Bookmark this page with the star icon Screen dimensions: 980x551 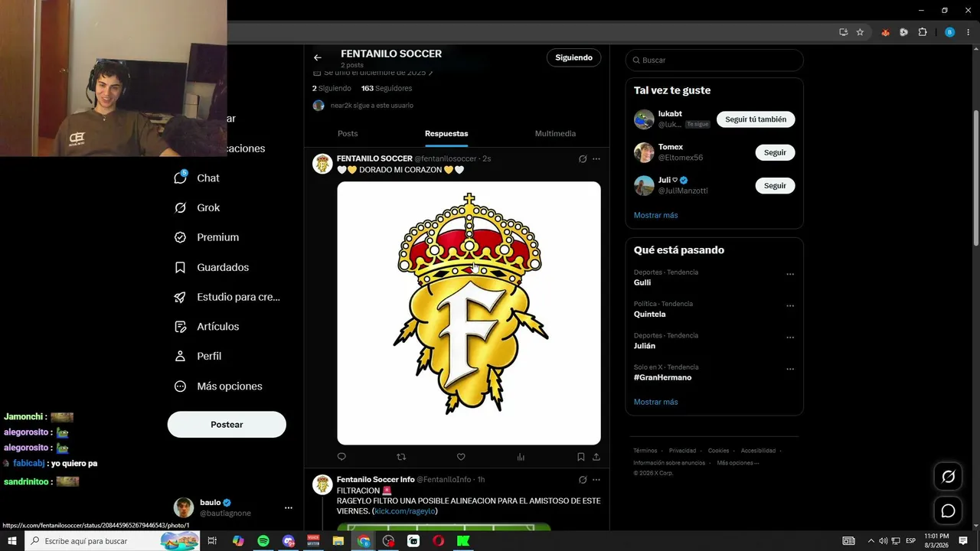pos(860,32)
